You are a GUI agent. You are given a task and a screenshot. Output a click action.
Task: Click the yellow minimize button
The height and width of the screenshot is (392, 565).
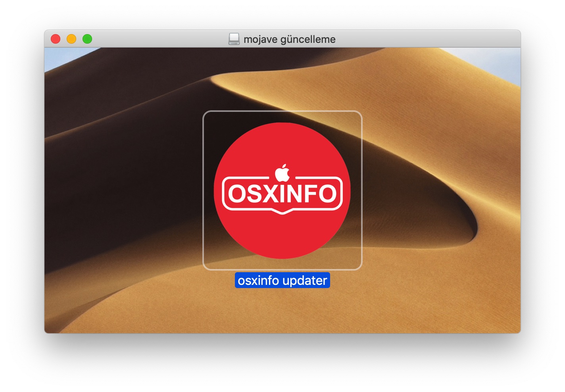pyautogui.click(x=71, y=38)
